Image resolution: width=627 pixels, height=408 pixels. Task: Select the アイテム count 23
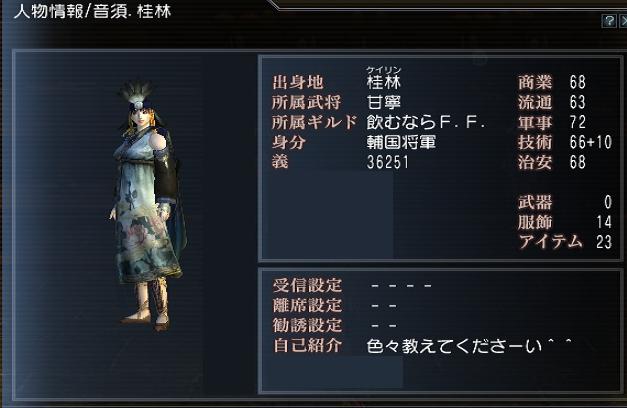click(x=604, y=242)
